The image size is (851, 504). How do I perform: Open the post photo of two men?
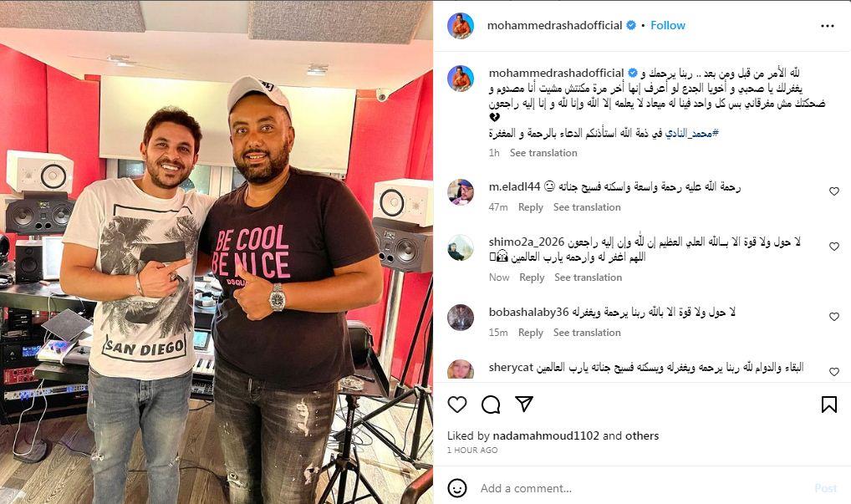217,252
